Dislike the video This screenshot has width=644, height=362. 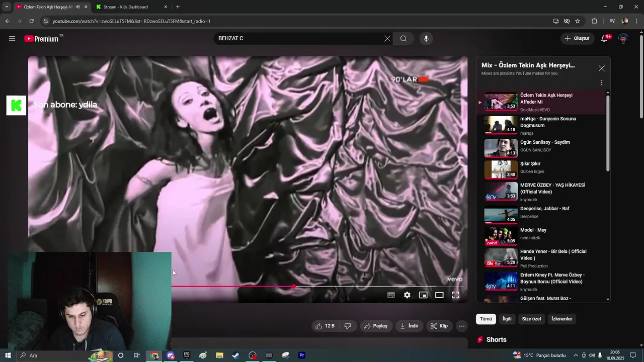(347, 326)
